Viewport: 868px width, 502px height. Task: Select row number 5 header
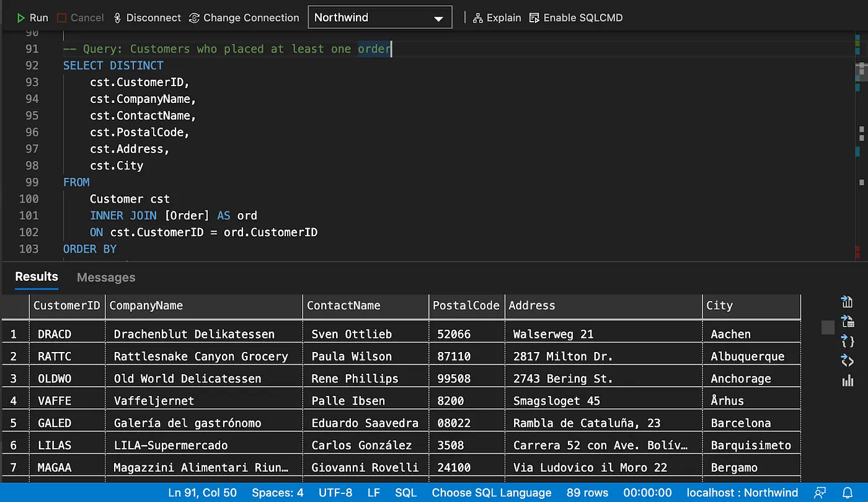point(14,423)
